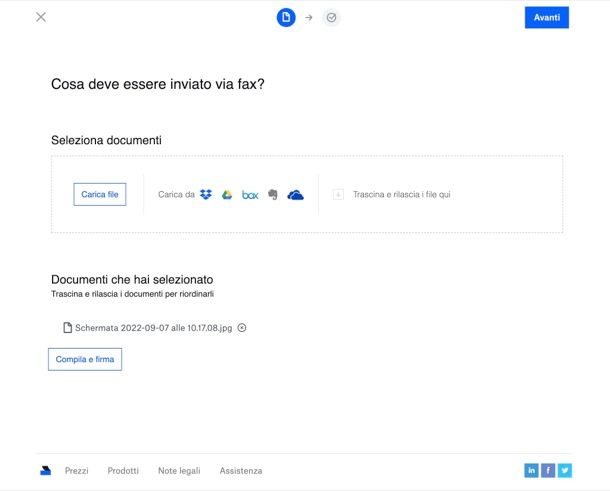Import a file from Box

[250, 195]
